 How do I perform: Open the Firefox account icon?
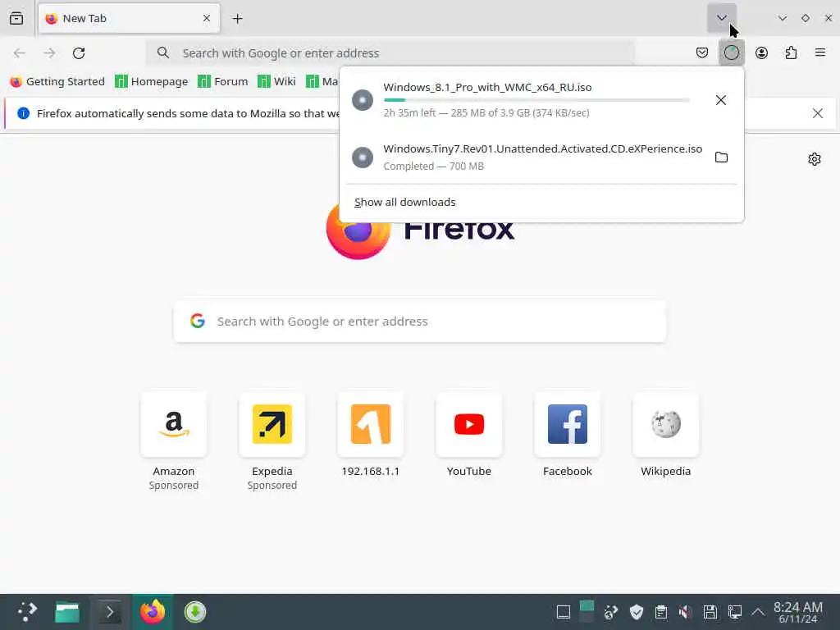pyautogui.click(x=761, y=52)
